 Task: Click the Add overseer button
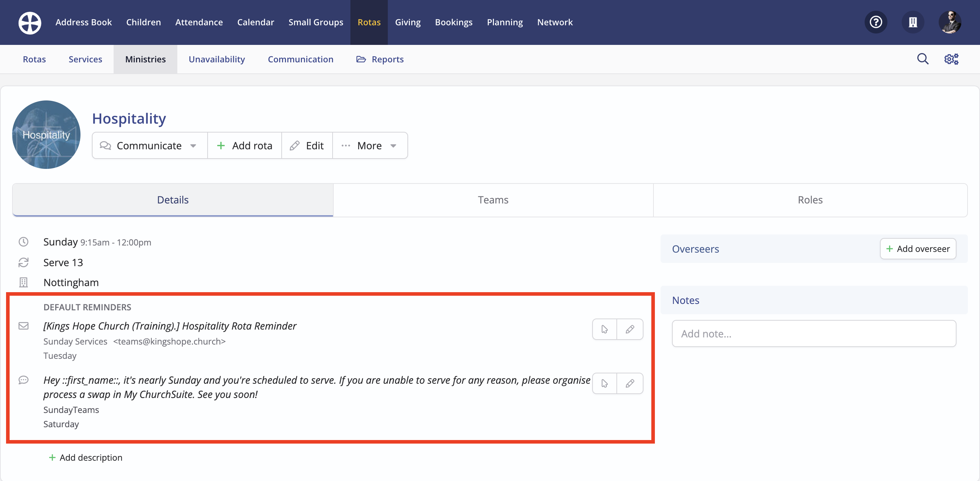click(x=918, y=248)
